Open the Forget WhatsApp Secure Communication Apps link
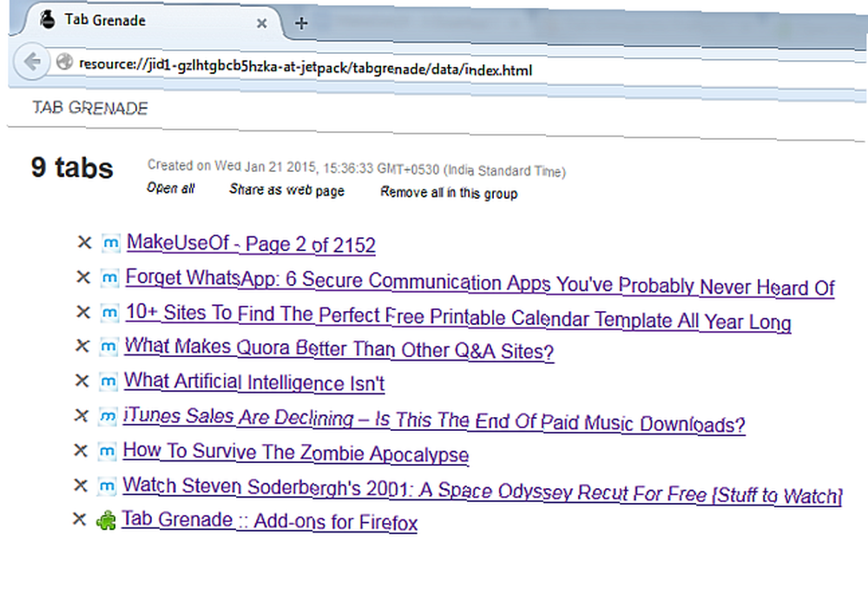868x589 pixels. pyautogui.click(x=480, y=282)
